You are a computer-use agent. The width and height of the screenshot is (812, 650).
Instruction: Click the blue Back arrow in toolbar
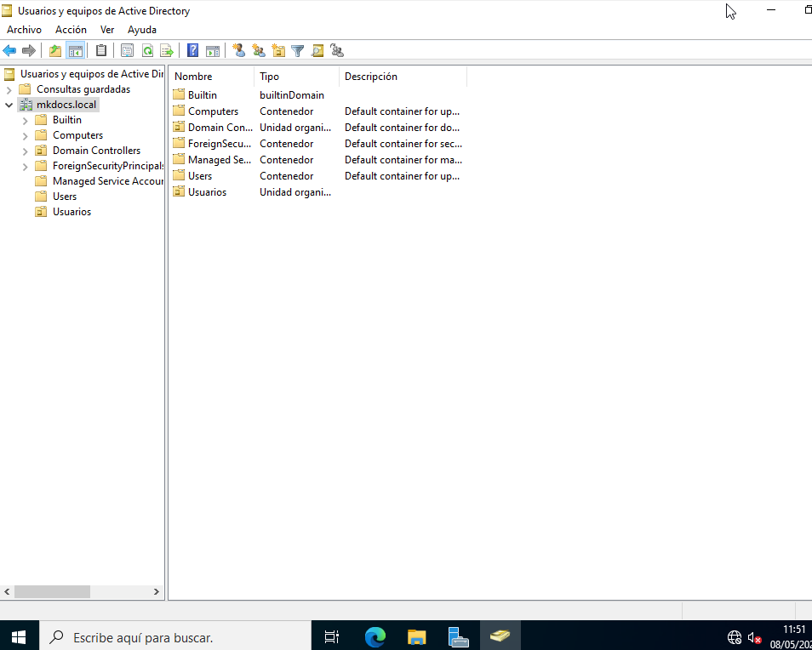tap(10, 50)
